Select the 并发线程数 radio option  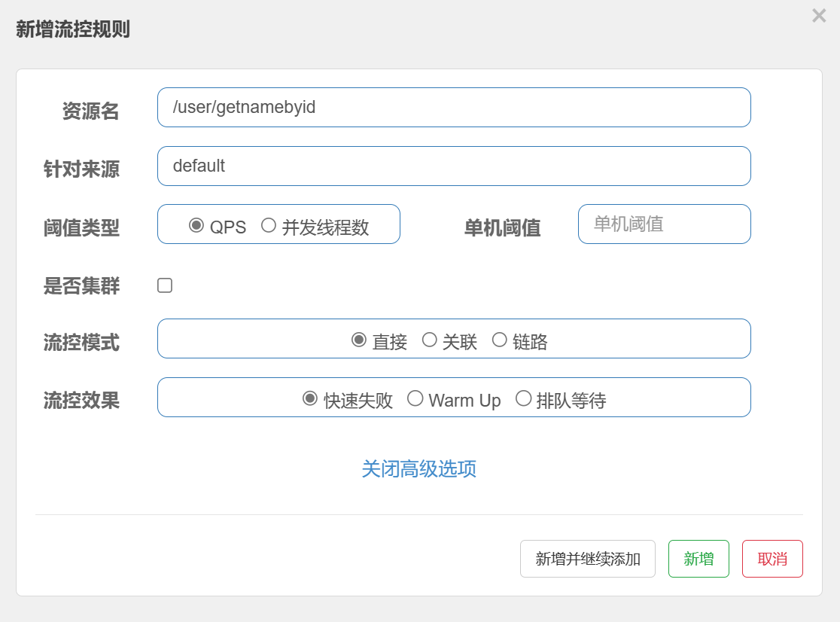click(x=269, y=226)
